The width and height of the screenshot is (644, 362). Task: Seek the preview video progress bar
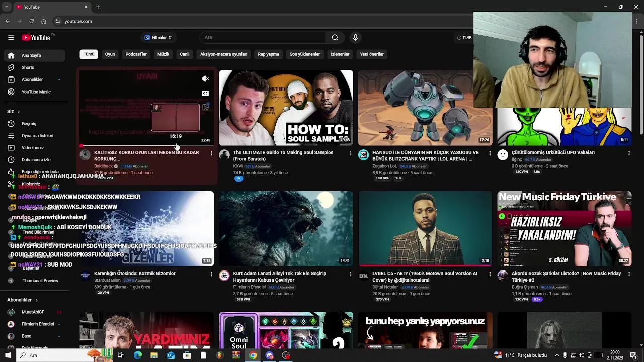[146, 146]
